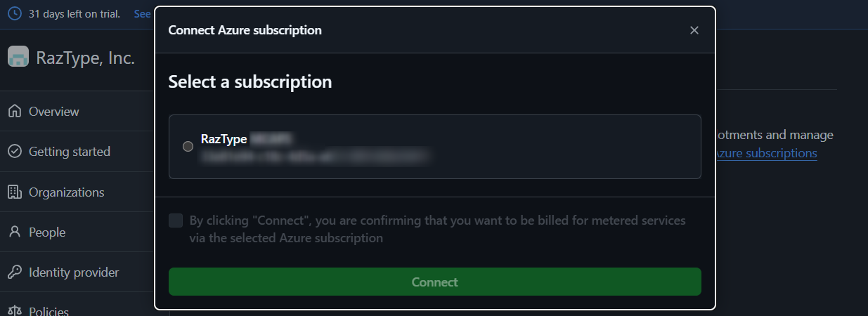Click the Organizations building icon
The width and height of the screenshot is (868, 316).
click(x=15, y=192)
